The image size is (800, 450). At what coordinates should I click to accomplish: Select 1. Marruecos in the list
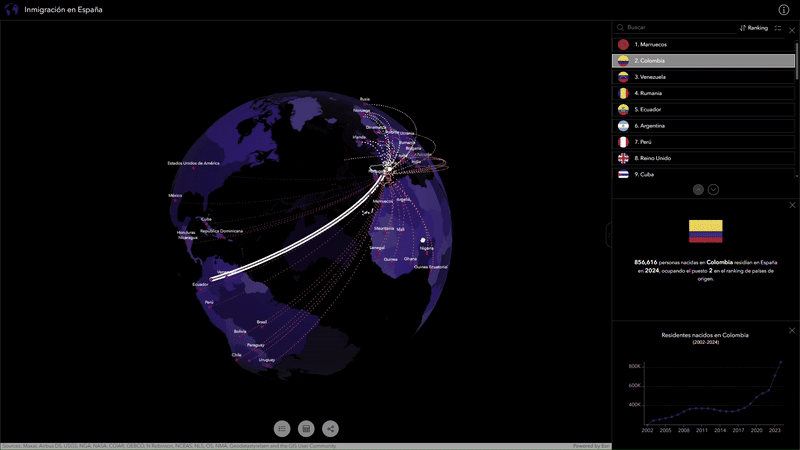click(x=703, y=44)
